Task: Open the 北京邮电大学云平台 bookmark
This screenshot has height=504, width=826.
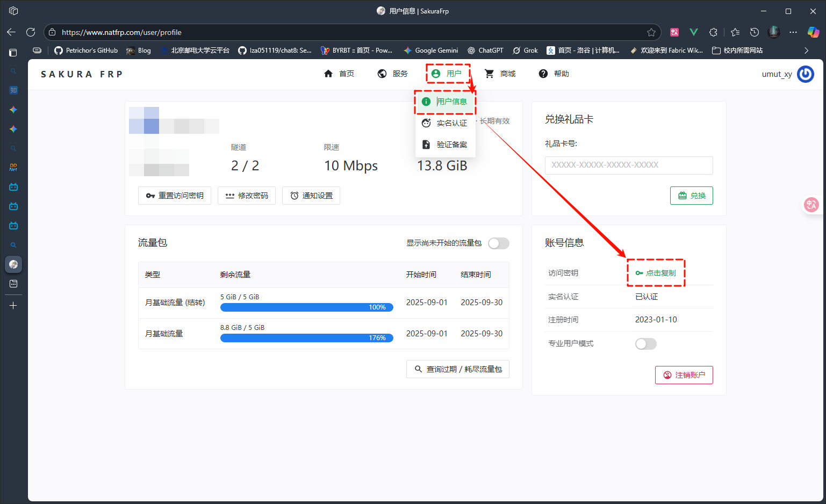Action: (x=195, y=51)
